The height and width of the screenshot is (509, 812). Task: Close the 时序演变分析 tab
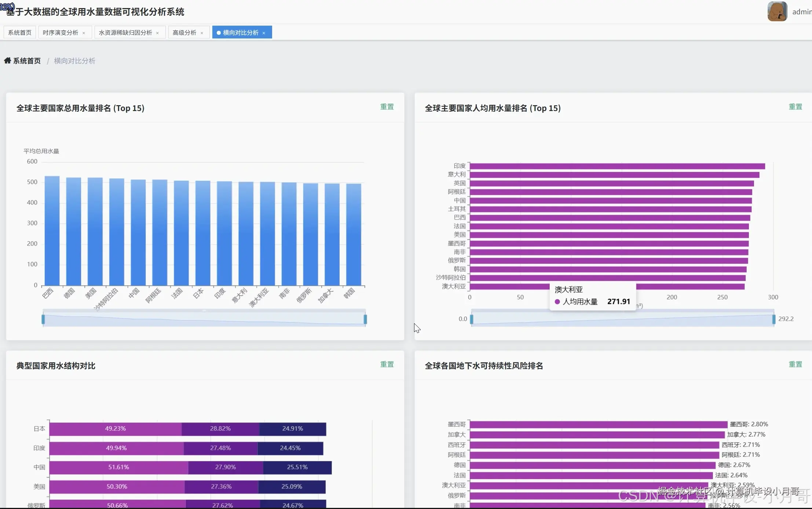click(x=84, y=33)
